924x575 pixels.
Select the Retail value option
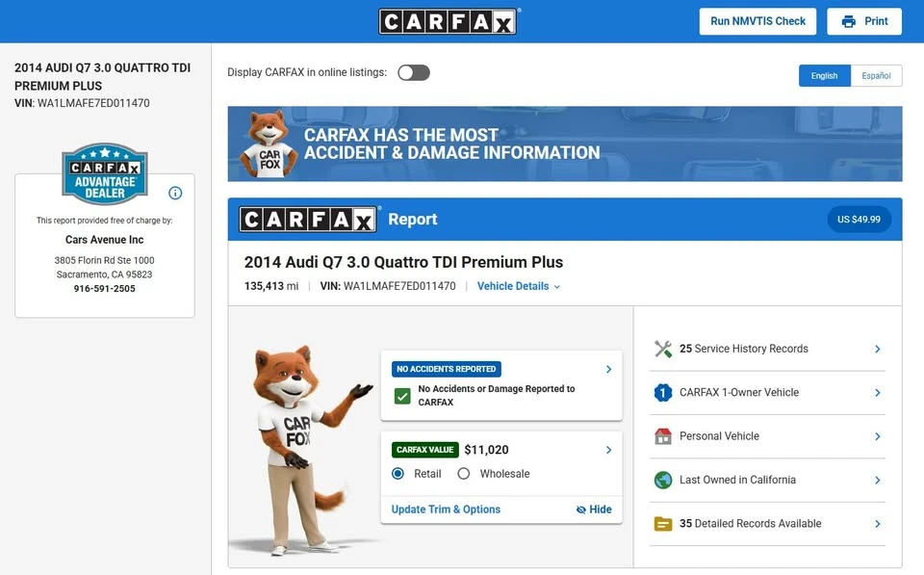398,474
